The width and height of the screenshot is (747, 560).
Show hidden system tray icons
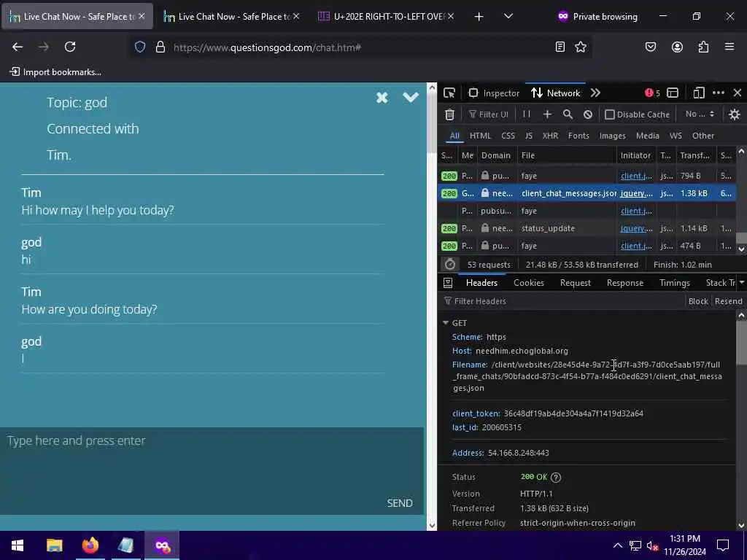point(617,545)
